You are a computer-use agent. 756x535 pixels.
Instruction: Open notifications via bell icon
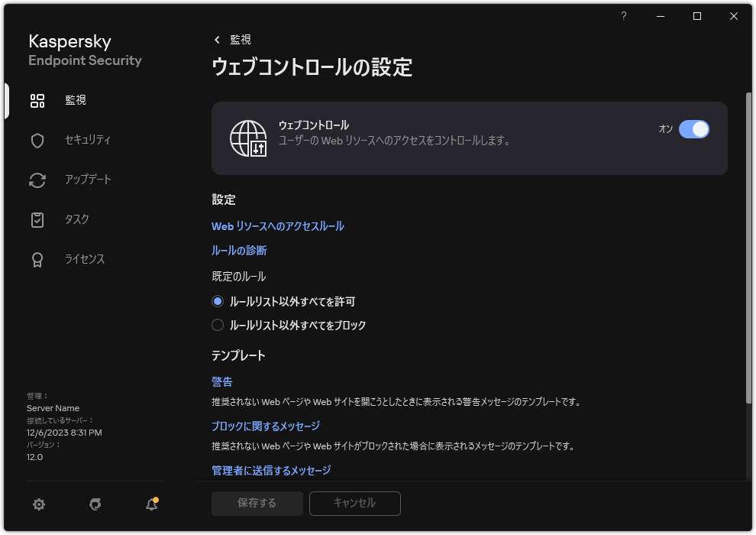point(150,504)
